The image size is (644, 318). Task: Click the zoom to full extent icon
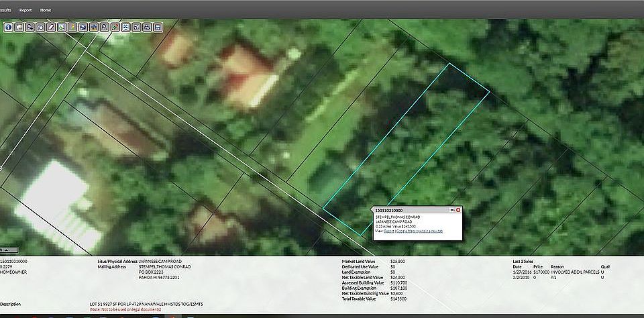click(125, 28)
